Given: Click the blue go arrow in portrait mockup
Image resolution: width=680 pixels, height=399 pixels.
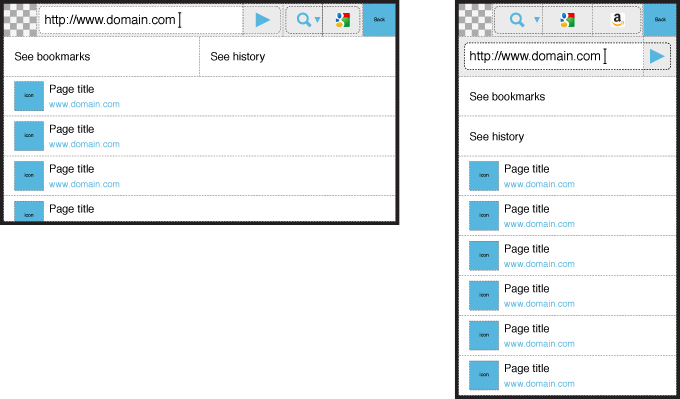Looking at the screenshot, I should pyautogui.click(x=657, y=56).
